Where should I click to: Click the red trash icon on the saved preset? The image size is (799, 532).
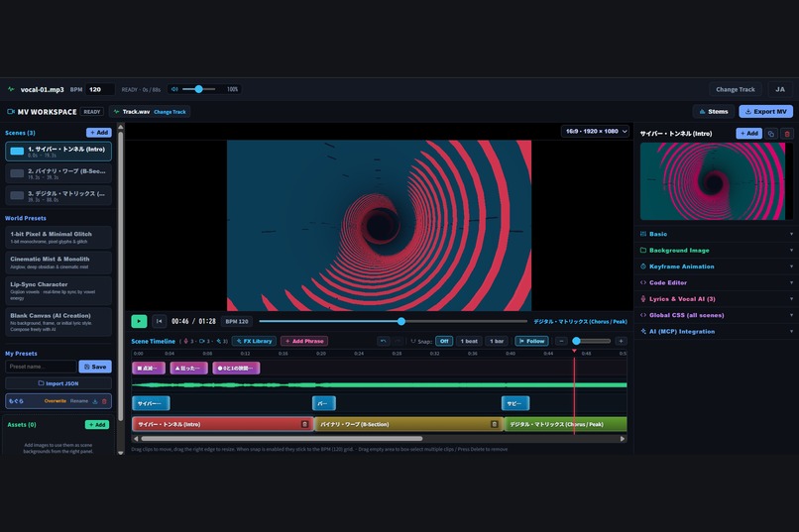coord(104,401)
